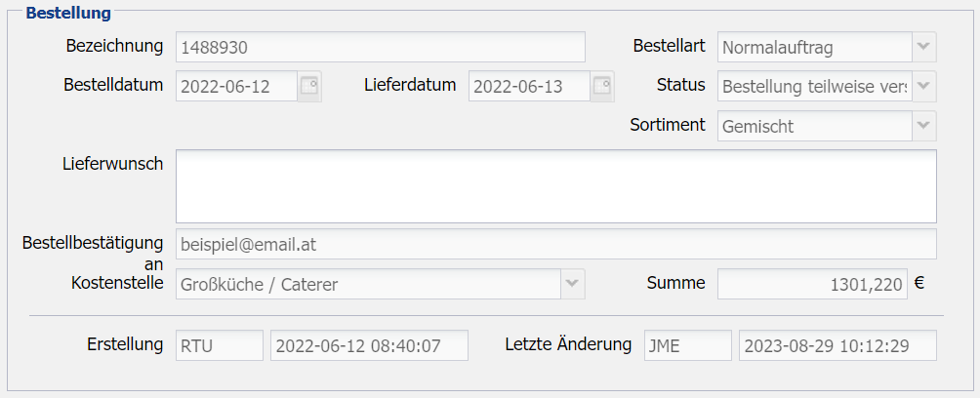This screenshot has width=980, height=398.
Task: Click the Bestellung teilweise status combo box
Action: 814,86
